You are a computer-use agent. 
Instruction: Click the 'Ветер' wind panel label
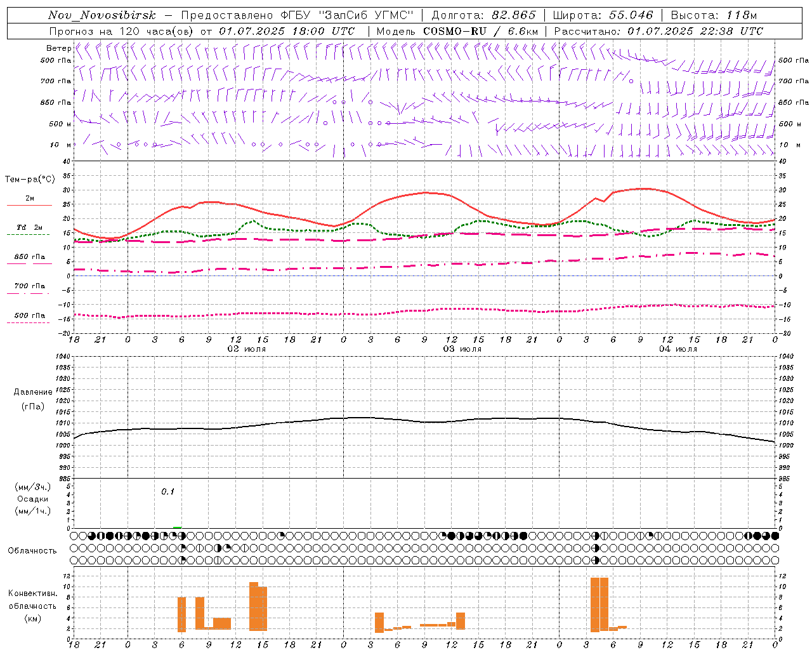click(58, 48)
